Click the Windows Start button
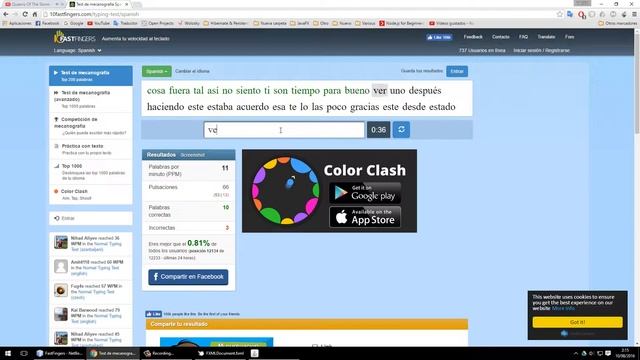Viewport: 640px width, 360px height. pyautogui.click(x=8, y=353)
